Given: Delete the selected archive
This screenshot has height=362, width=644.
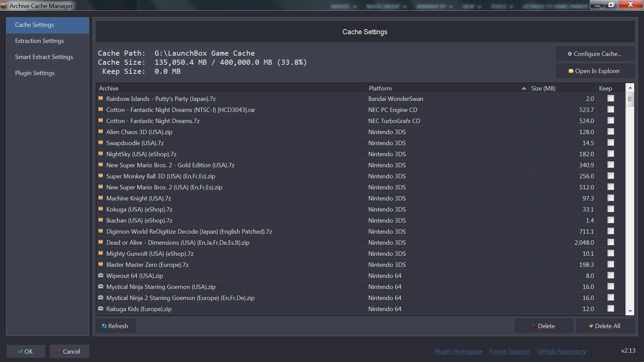Looking at the screenshot, I should point(544,326).
